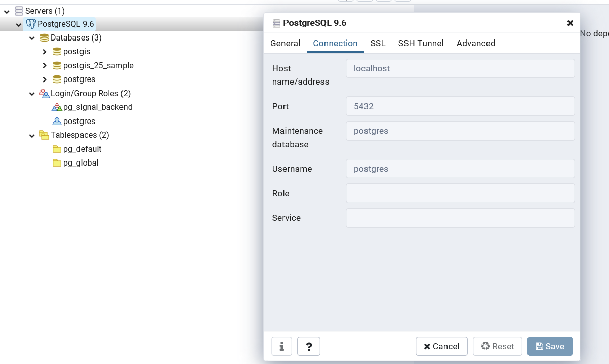The width and height of the screenshot is (609, 364).
Task: Click the Username field
Action: [460, 169]
